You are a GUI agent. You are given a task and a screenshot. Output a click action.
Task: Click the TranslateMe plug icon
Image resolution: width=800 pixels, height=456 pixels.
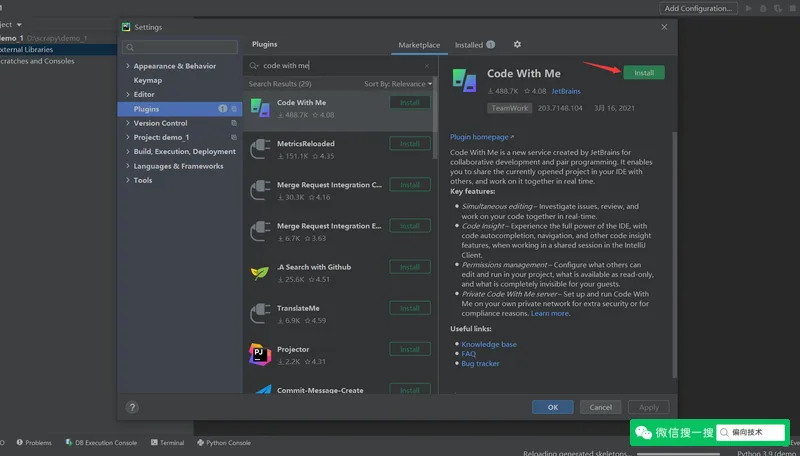coord(260,314)
